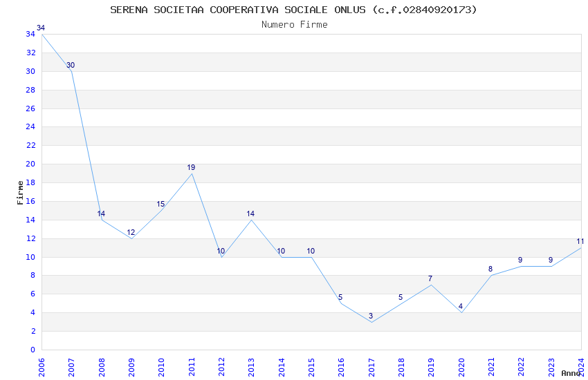588x380 pixels.
Task: Click data label 5 at the 2016 point
Action: pyautogui.click(x=340, y=298)
